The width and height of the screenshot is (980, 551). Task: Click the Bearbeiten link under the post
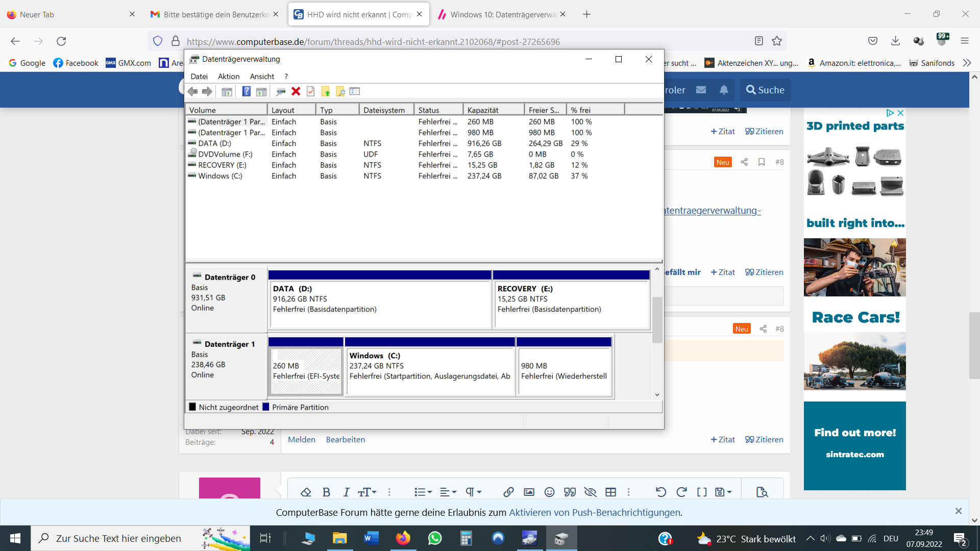pyautogui.click(x=345, y=439)
